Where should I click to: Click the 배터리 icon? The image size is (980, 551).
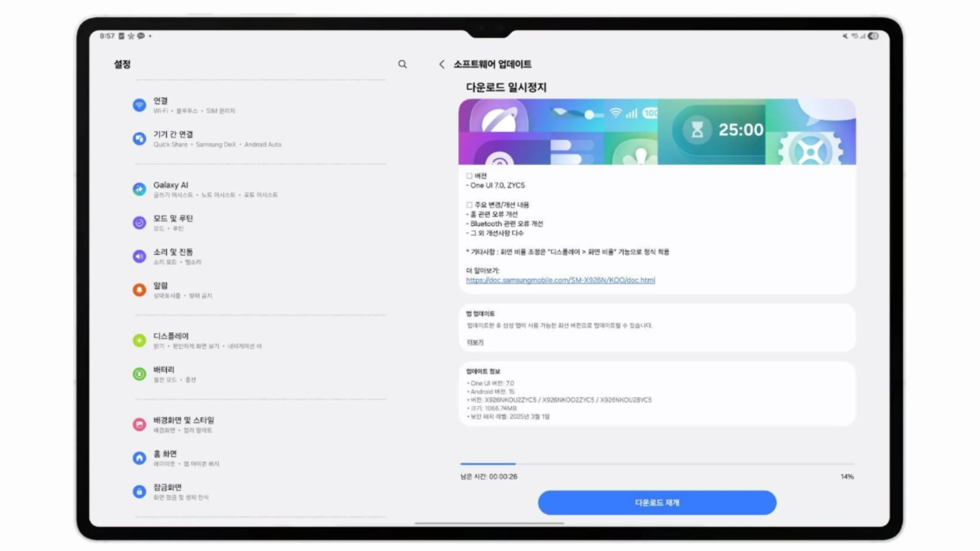point(139,374)
